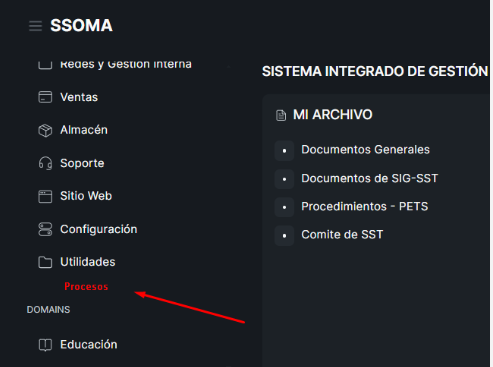The height and width of the screenshot is (367, 493).
Task: Open Documentos de SIG-SST link
Action: point(369,178)
